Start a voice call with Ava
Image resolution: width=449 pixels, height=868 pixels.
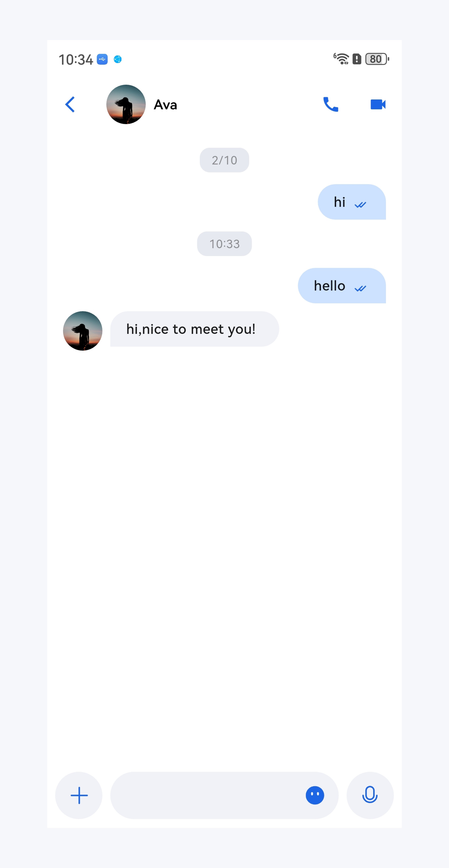331,104
